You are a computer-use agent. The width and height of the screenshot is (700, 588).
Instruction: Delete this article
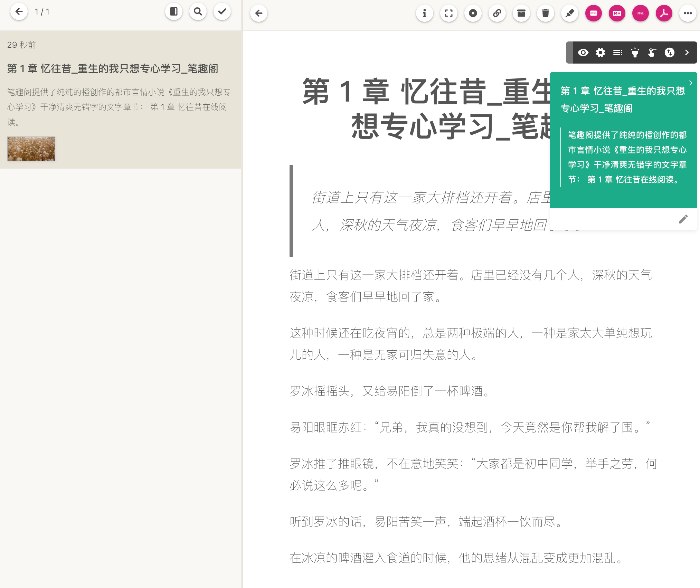[x=546, y=14]
